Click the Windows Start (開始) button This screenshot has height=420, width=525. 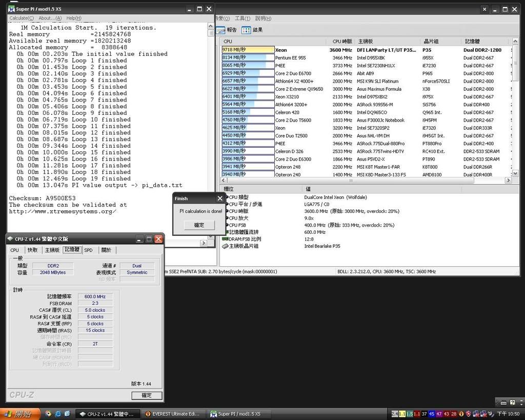(x=20, y=414)
